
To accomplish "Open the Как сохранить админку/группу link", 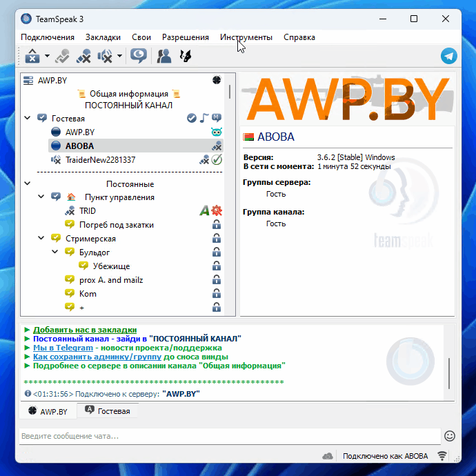I will [x=97, y=357].
